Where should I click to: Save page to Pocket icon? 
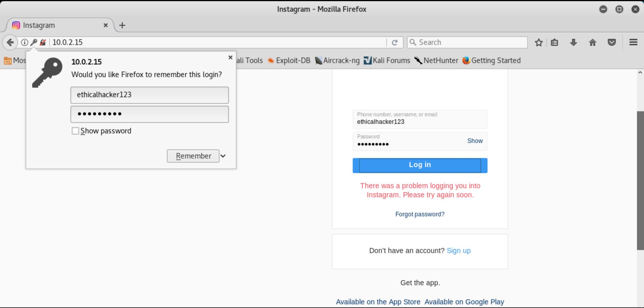[x=612, y=42]
